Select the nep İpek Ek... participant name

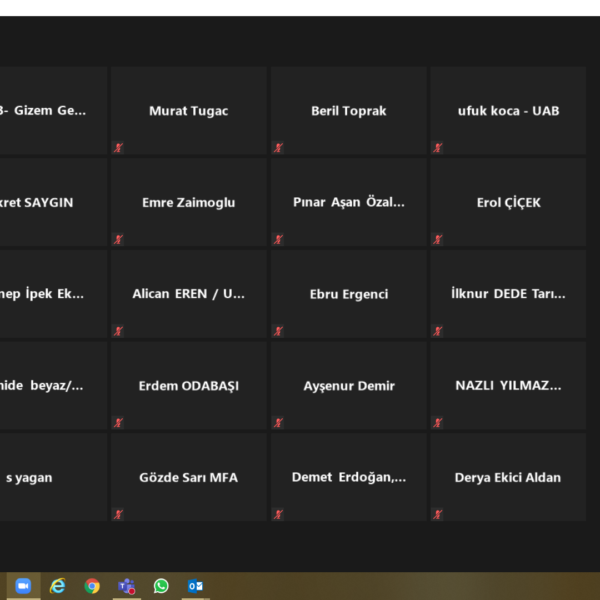42,294
